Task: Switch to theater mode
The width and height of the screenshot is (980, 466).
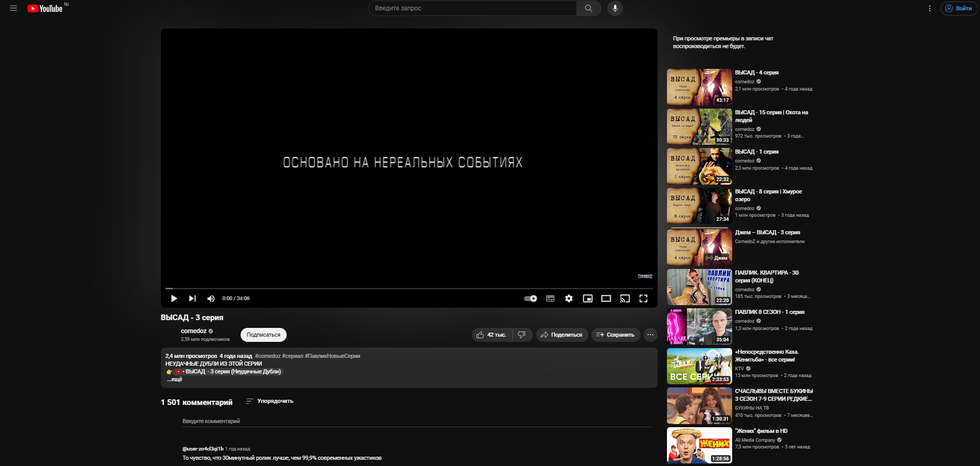Action: pos(606,298)
